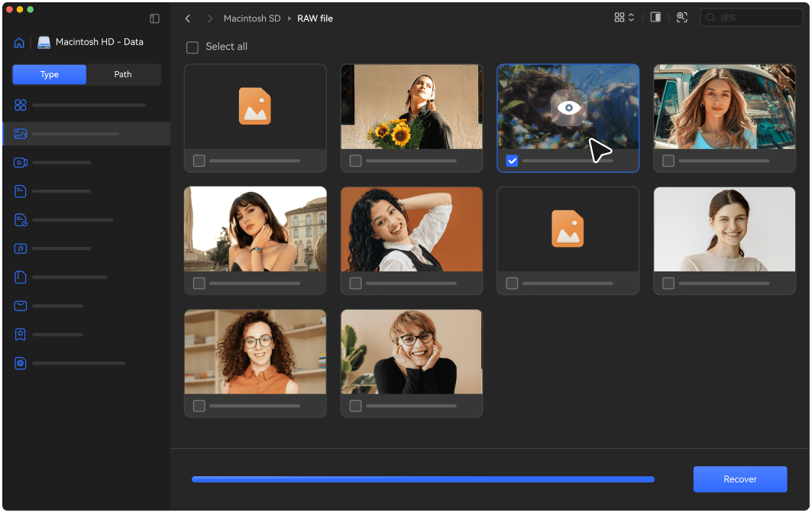Navigate back with the left chevron
Image resolution: width=812 pixels, height=513 pixels.
pyautogui.click(x=188, y=18)
